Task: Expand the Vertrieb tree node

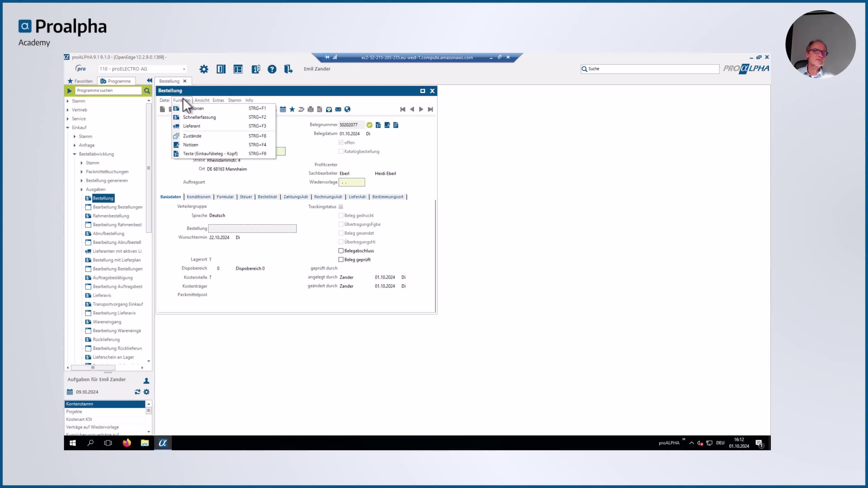Action: 68,110
